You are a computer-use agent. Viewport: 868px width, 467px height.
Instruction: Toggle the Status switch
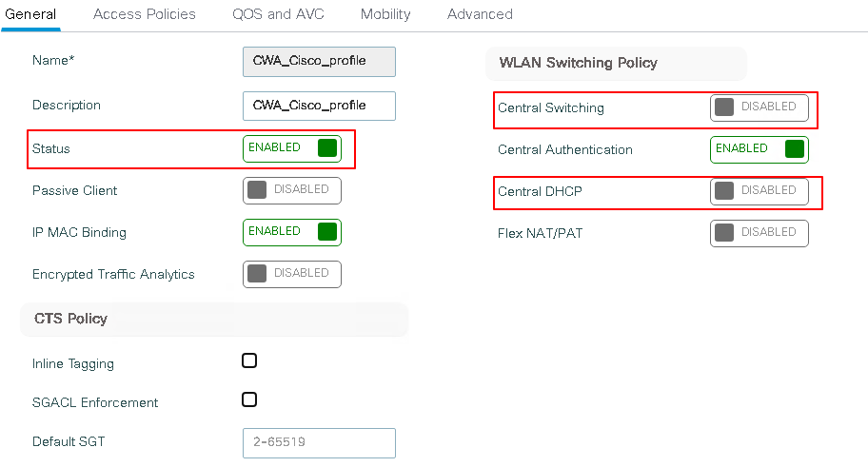tap(292, 148)
